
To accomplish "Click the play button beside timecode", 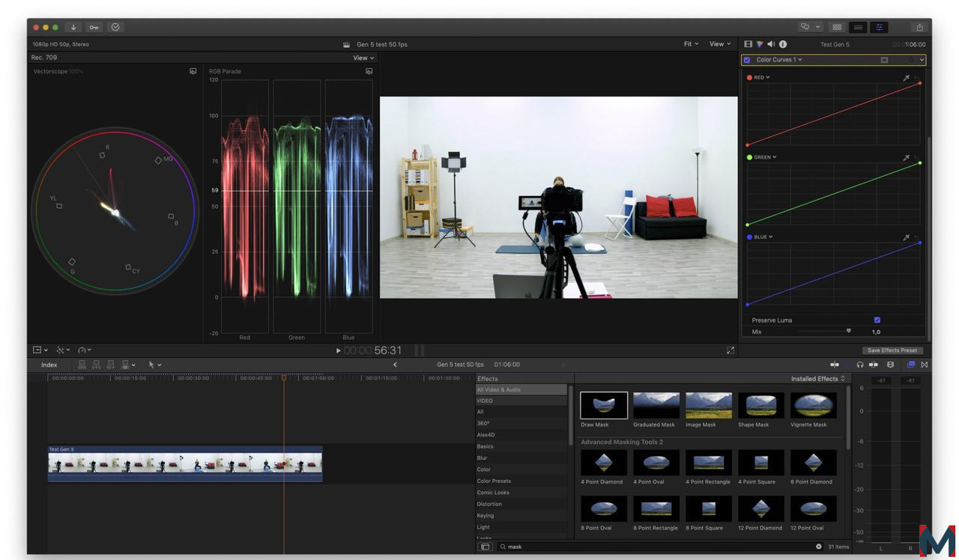I will 339,350.
